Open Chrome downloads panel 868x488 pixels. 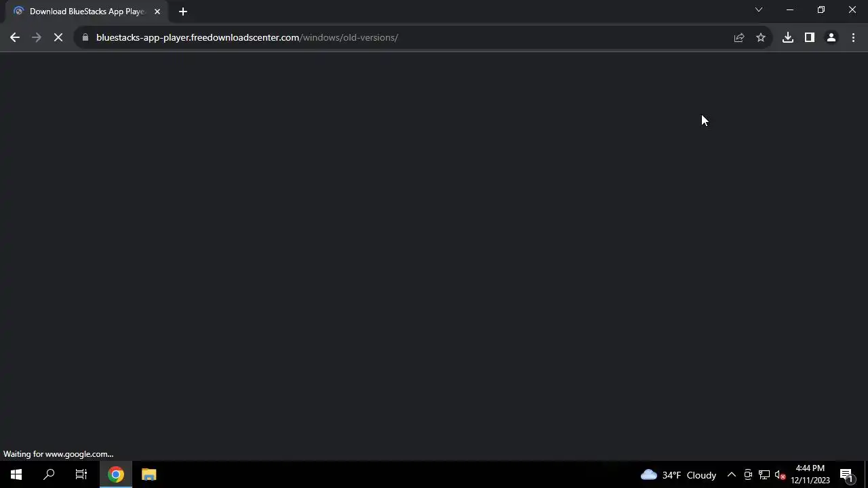click(x=788, y=38)
